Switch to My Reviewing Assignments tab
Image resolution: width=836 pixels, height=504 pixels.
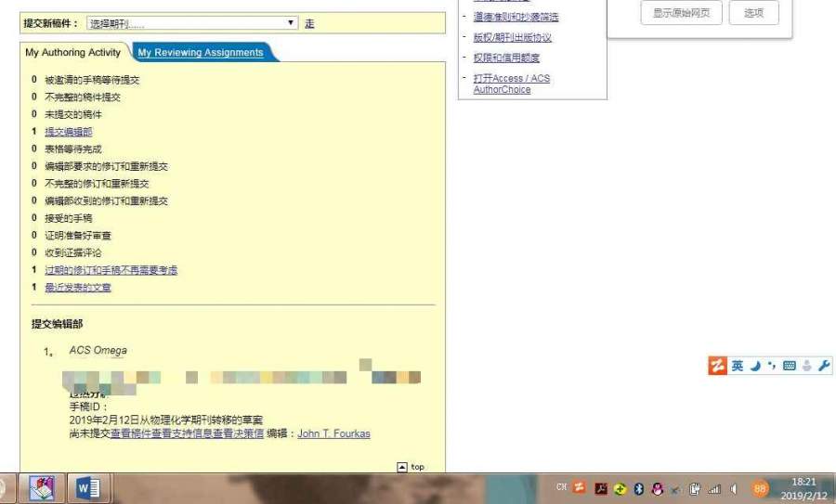coord(201,52)
